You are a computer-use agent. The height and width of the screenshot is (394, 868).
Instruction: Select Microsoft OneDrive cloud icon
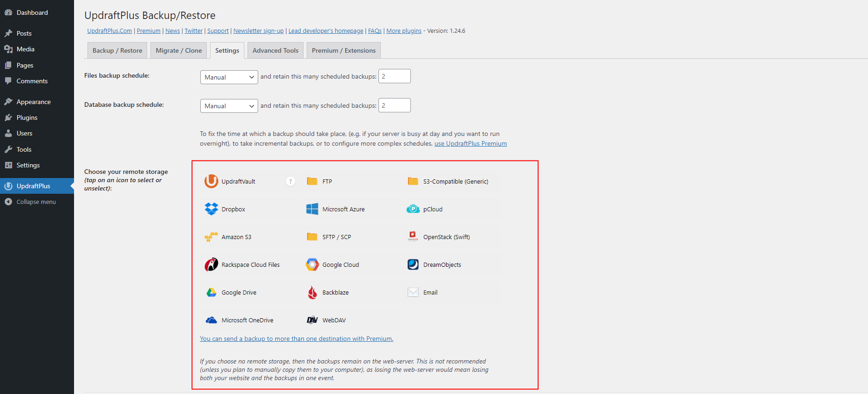211,320
